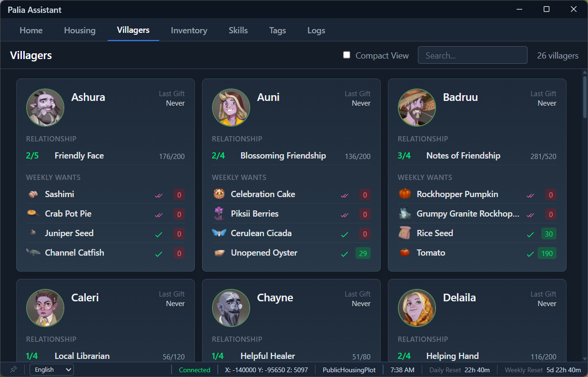Click Sashimi red count badge 0

179,195
